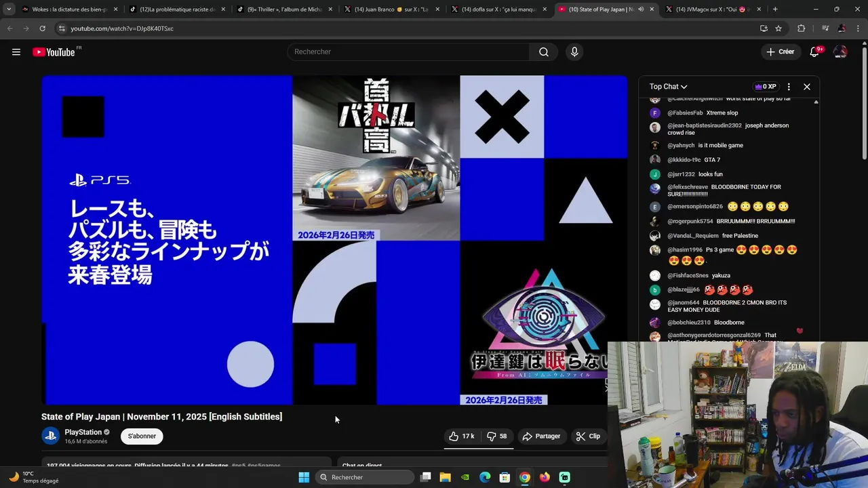The width and height of the screenshot is (868, 488).
Task: Switch to dofla sur X tab
Action: (x=498, y=9)
